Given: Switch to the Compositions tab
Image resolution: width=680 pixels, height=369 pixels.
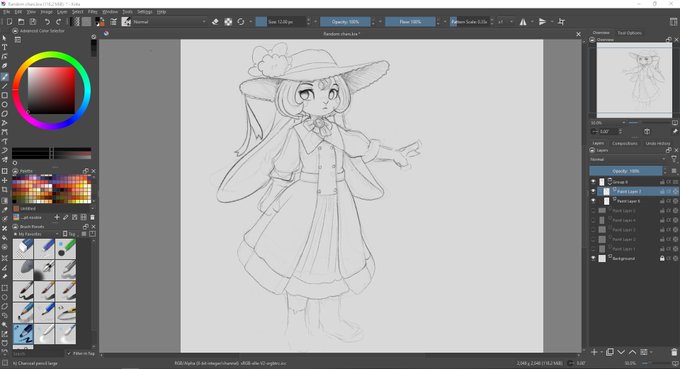Looking at the screenshot, I should (624, 143).
